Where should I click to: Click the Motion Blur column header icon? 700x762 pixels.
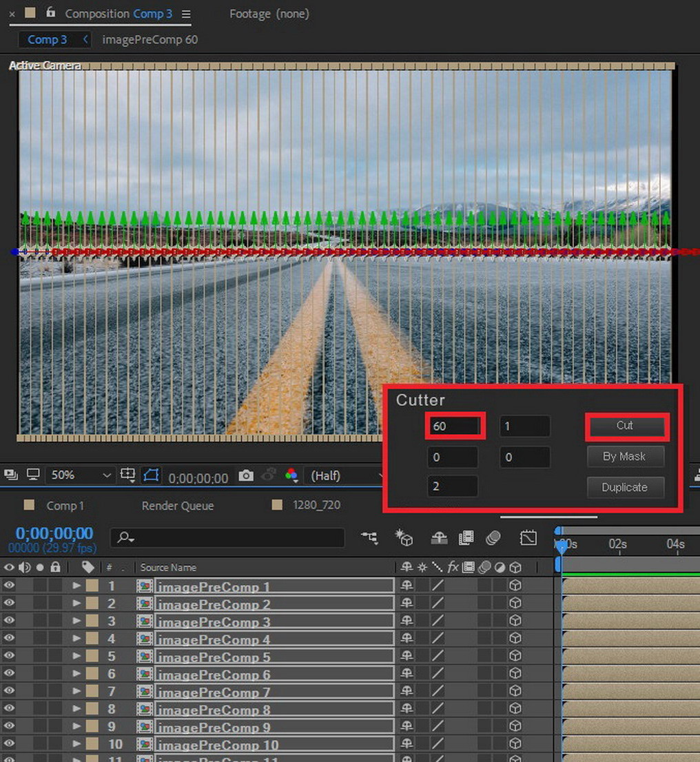pos(484,567)
